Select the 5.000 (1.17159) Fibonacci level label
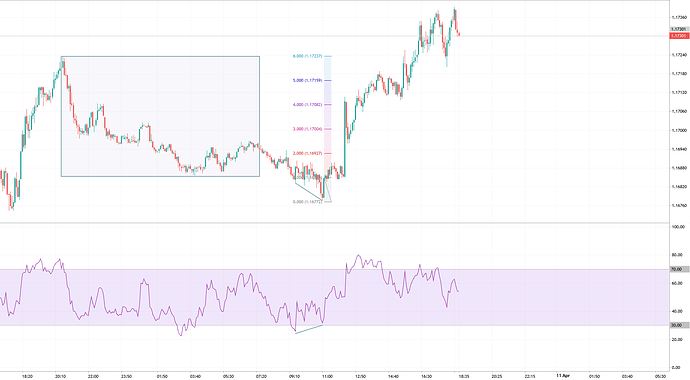The width and height of the screenshot is (690, 380). 307,80
